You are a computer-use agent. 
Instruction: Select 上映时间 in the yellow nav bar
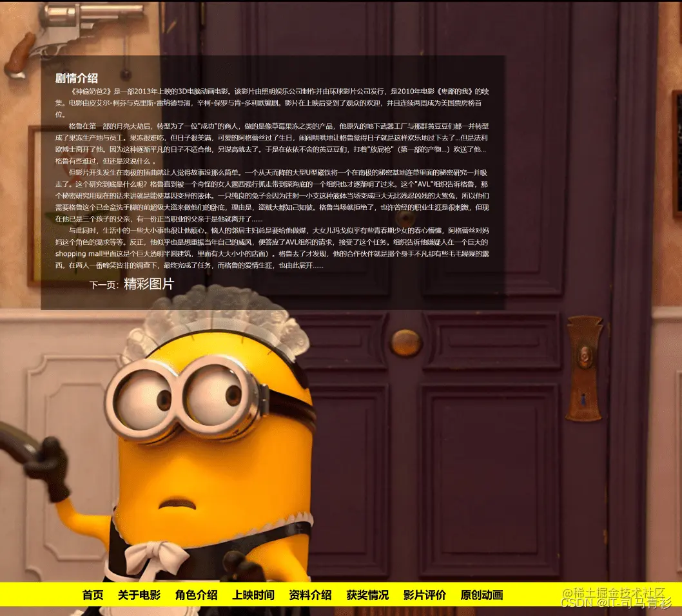pyautogui.click(x=253, y=595)
